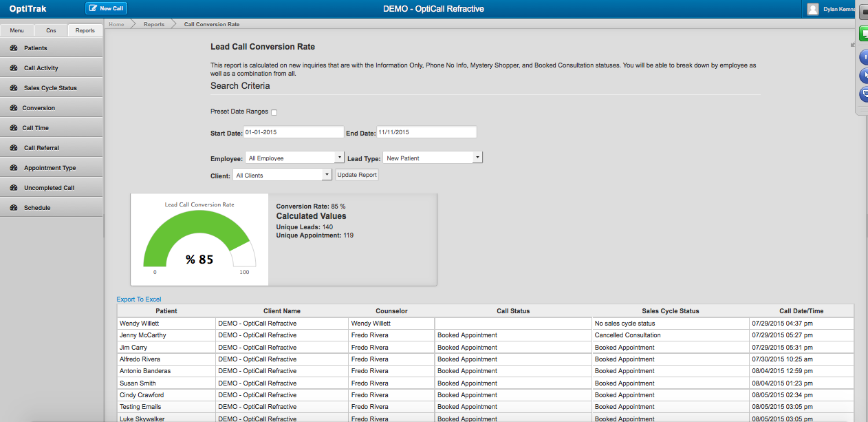Click the Call Status column header
Viewport: 868px width, 422px height.
click(x=513, y=311)
